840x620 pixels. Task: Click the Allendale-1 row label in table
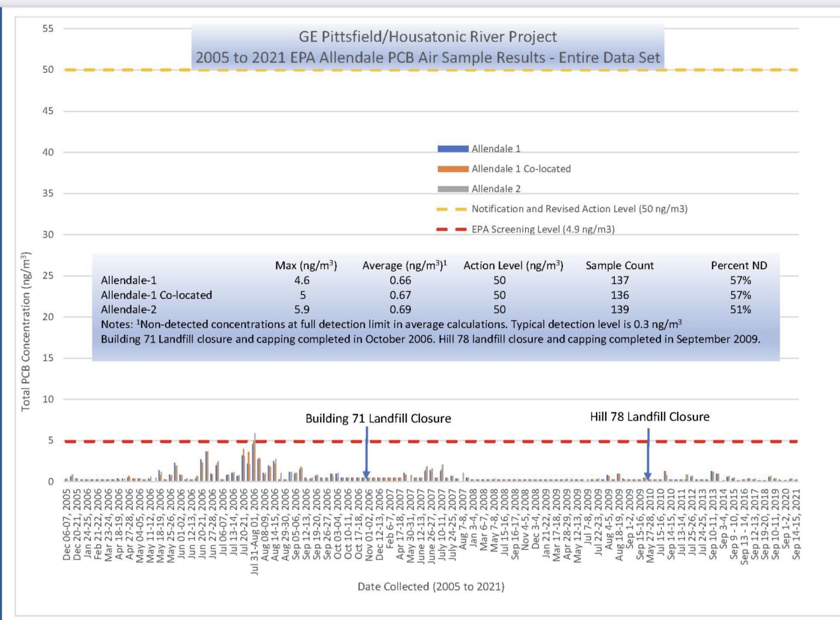pos(128,280)
